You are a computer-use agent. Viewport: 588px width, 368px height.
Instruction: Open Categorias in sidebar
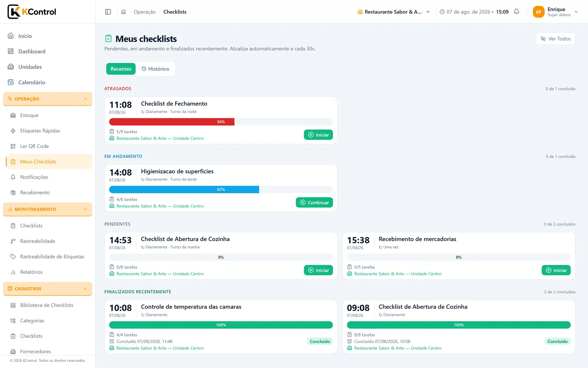pos(47,321)
